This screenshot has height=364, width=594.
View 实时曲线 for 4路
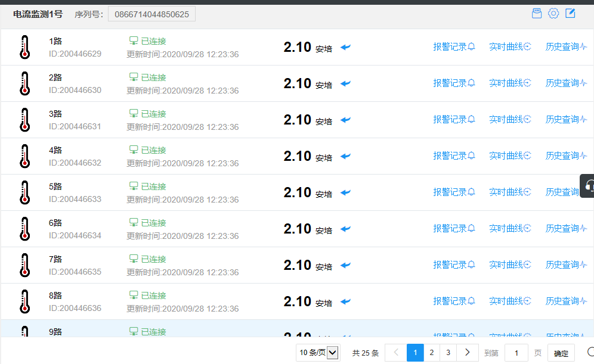point(510,155)
